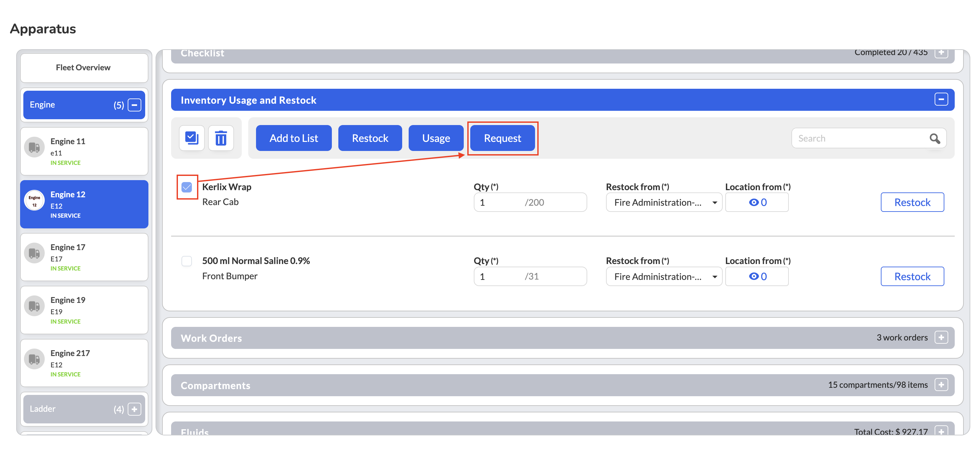Click the trash delete icon
The width and height of the screenshot is (980, 449).
[221, 138]
